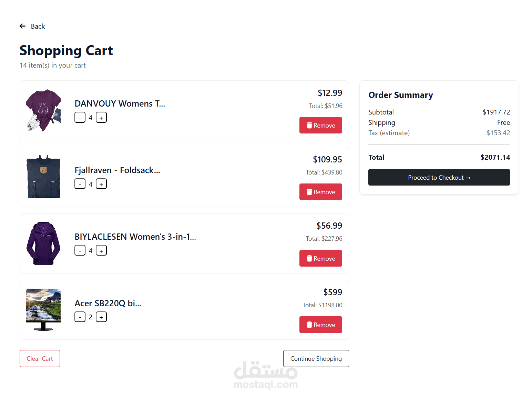Decrease Acer SB220Q monitor quantity

point(80,317)
